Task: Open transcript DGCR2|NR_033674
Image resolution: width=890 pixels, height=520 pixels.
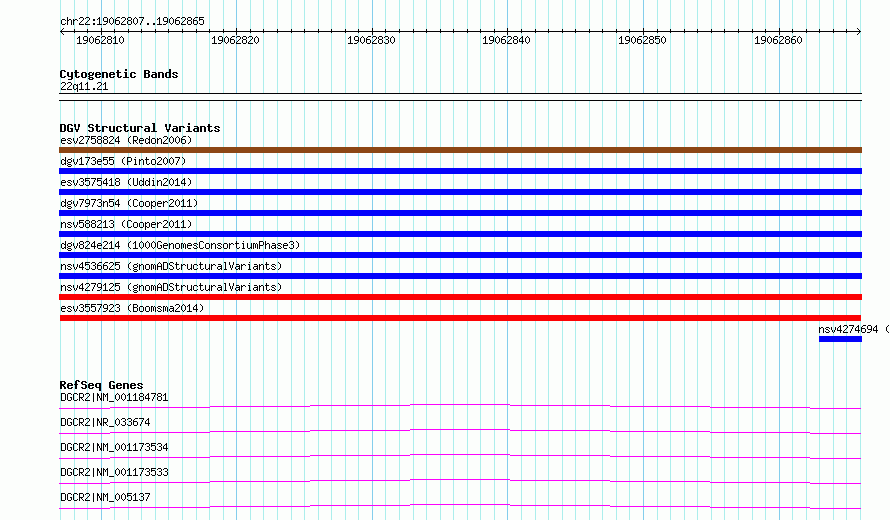Action: (x=105, y=422)
